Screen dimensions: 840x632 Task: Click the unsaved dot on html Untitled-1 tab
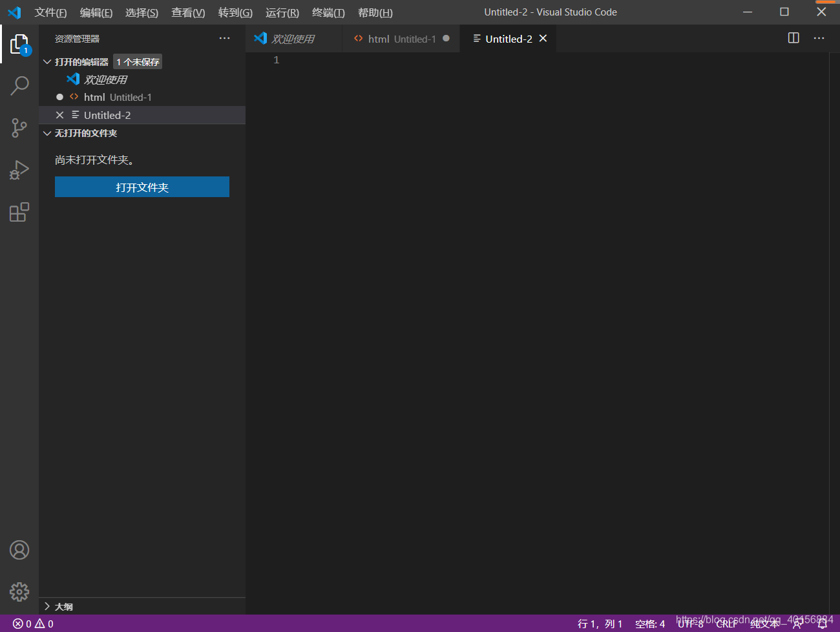446,38
